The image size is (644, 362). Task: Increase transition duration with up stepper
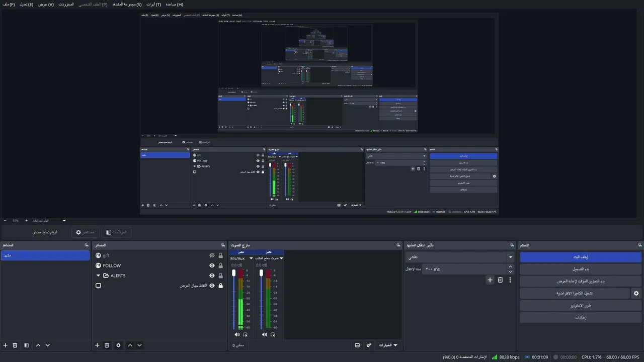tap(511, 266)
